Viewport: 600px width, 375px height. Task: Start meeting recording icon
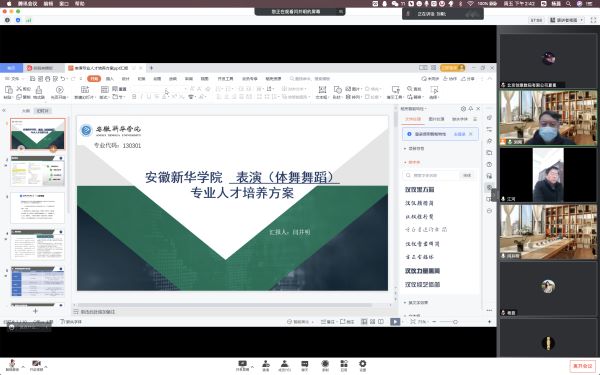tap(325, 365)
